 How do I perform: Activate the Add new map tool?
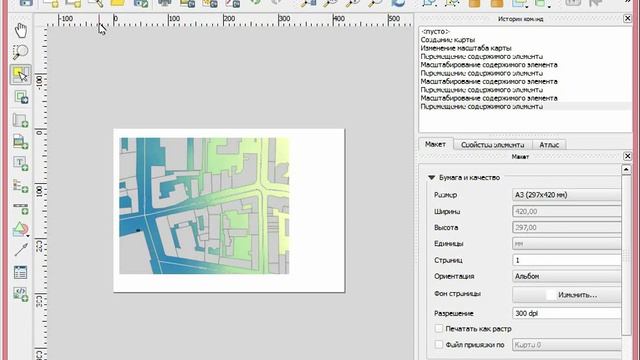(20, 120)
